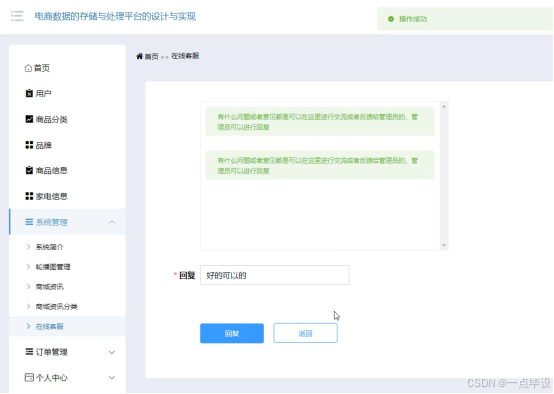554x394 pixels.
Task: Click the 操作成功 notification text
Action: point(413,19)
